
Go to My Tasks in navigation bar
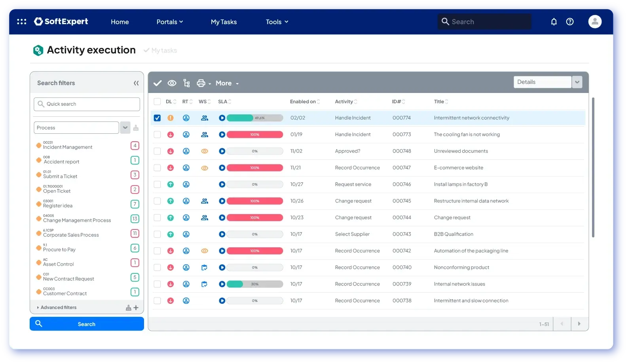(x=224, y=22)
